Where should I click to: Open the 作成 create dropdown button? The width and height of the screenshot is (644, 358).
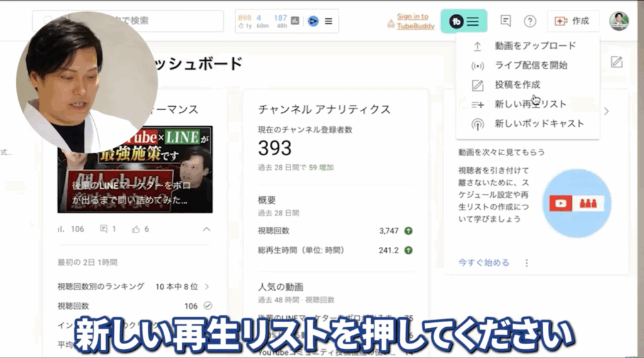click(572, 21)
